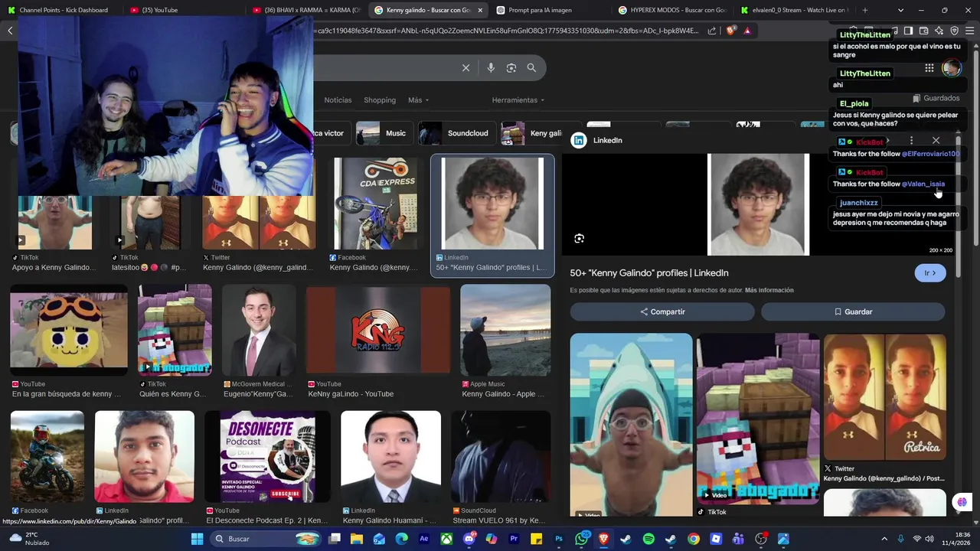Viewport: 980px width, 551px height.
Task: Open a new browser tab with plus
Action: click(865, 10)
